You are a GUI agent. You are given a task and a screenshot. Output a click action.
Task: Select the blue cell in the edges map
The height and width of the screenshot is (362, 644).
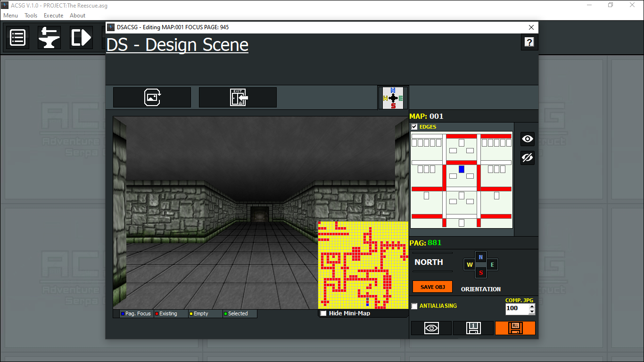(x=462, y=169)
